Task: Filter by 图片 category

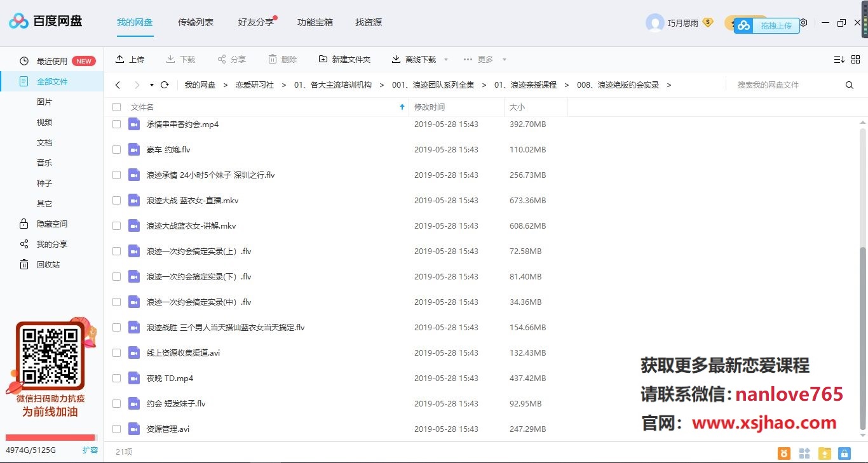Action: [44, 102]
